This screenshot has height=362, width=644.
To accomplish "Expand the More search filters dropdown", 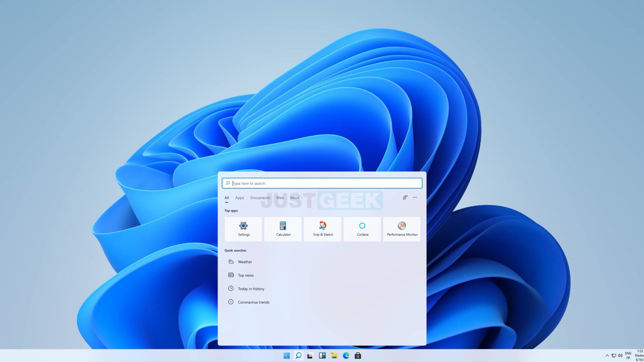I will 297,197.
